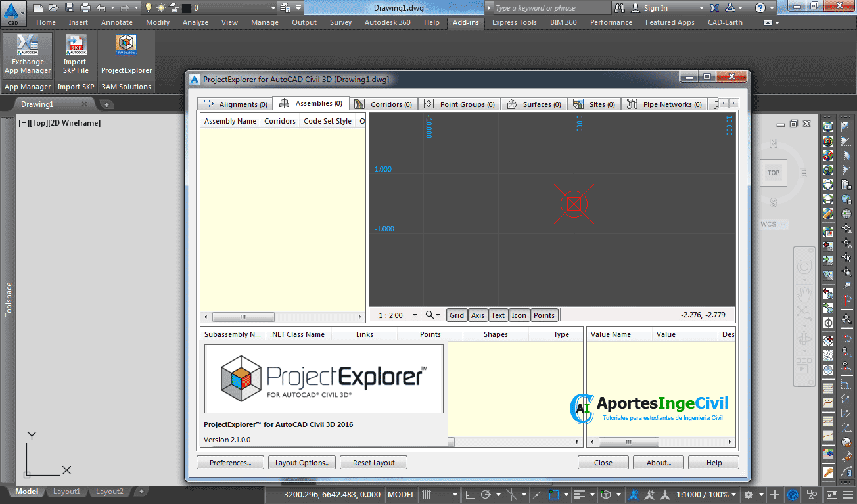857x504 pixels.
Task: Click the Reset Layout button
Action: coord(373,463)
